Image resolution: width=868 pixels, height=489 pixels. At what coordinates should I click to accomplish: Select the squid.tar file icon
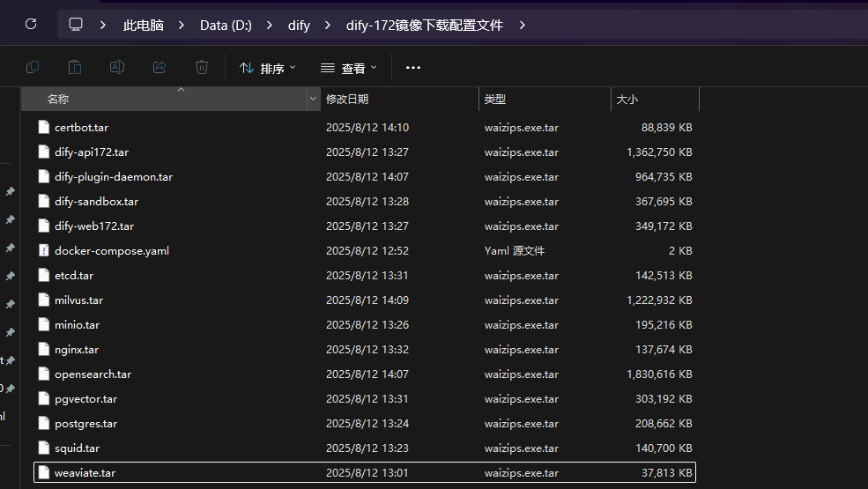(44, 448)
